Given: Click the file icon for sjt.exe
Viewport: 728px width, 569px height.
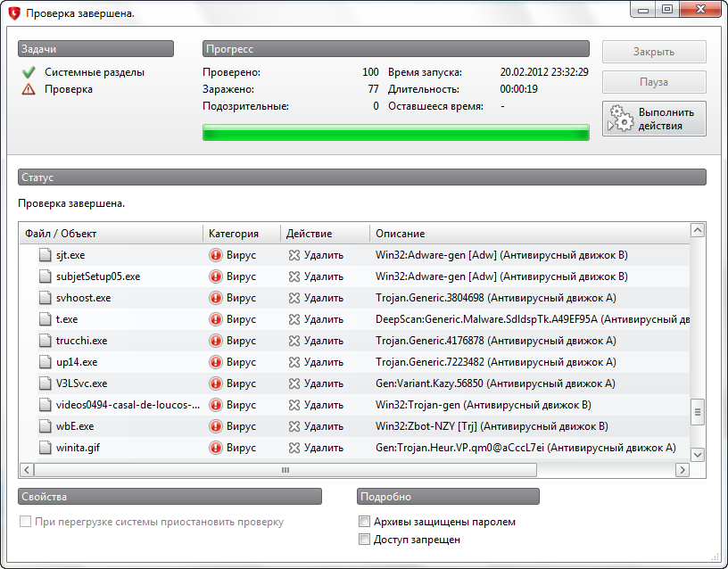Looking at the screenshot, I should pos(45,255).
